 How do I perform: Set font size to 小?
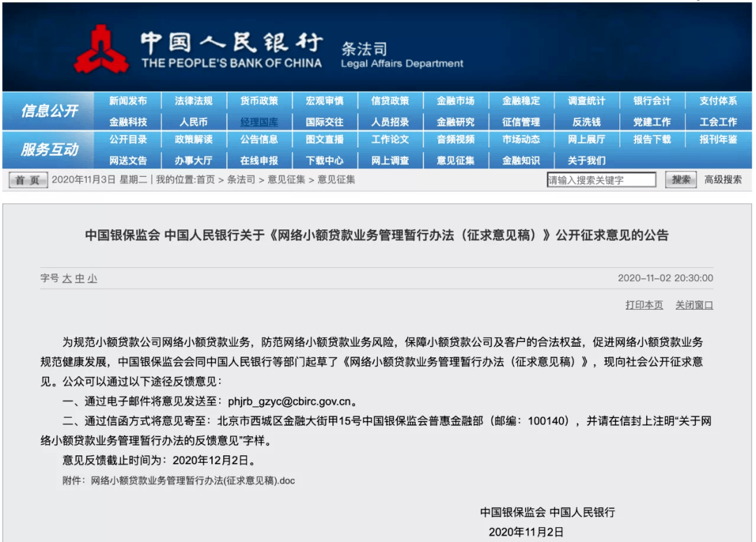pos(92,278)
